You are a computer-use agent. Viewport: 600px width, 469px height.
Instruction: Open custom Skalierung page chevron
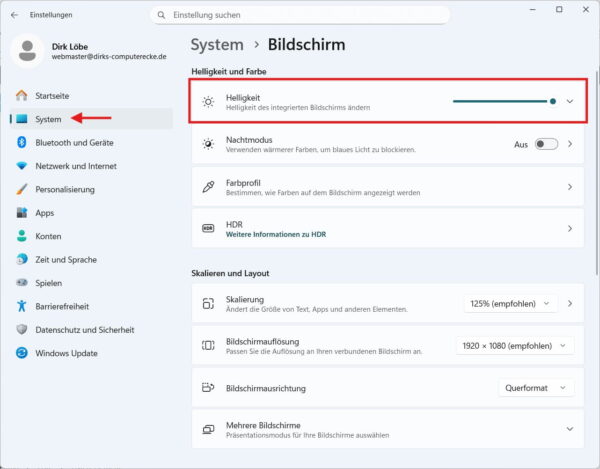(570, 303)
